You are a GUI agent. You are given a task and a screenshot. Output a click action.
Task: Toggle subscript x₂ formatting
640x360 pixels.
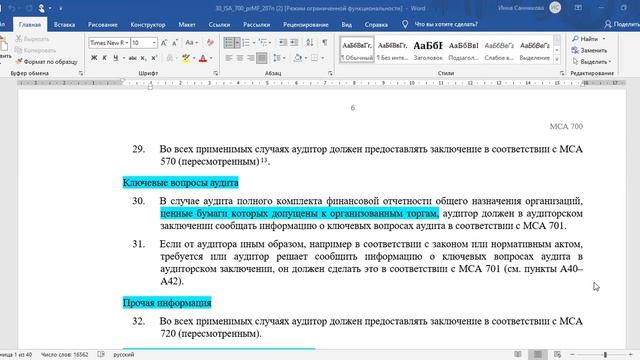pos(143,58)
